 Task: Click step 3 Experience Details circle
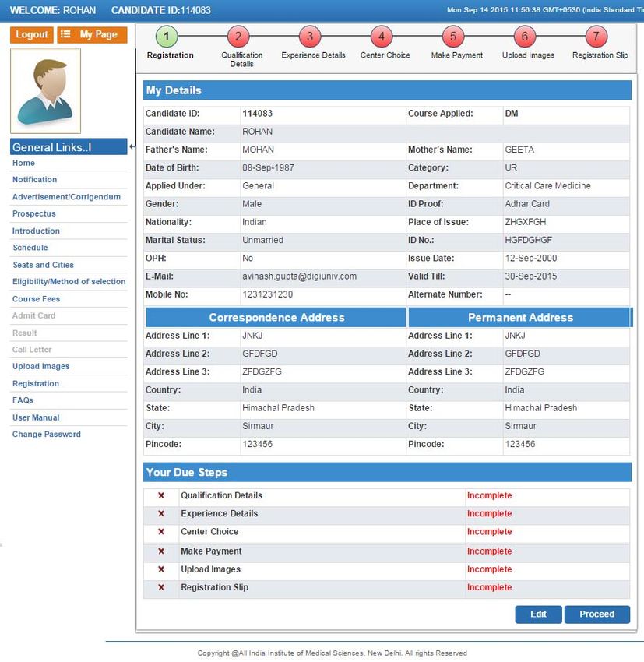coord(310,37)
